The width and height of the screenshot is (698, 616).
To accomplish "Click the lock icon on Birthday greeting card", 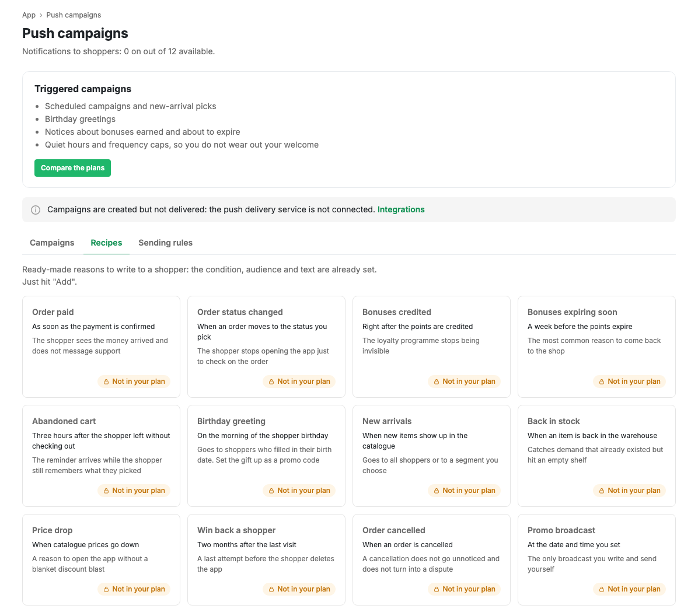I will pyautogui.click(x=271, y=491).
